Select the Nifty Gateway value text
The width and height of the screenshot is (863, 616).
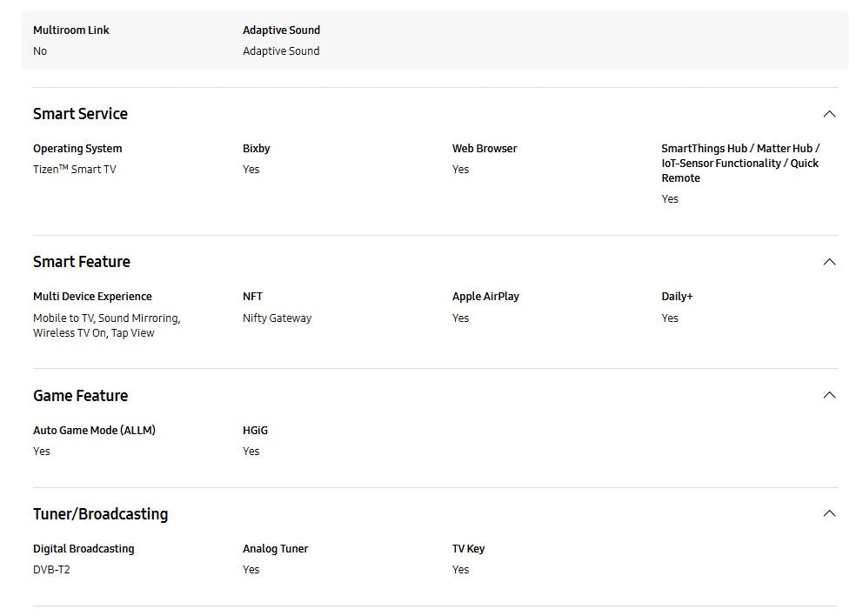coord(277,318)
